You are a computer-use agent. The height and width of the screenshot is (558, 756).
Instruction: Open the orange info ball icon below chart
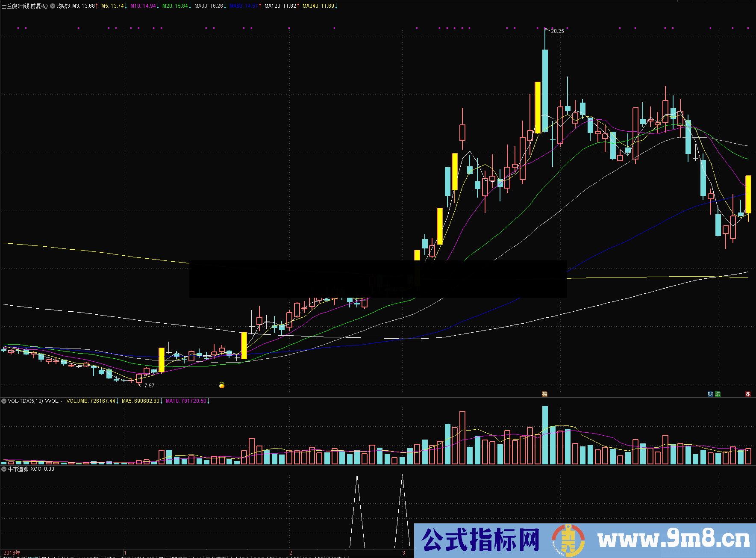[x=222, y=385]
